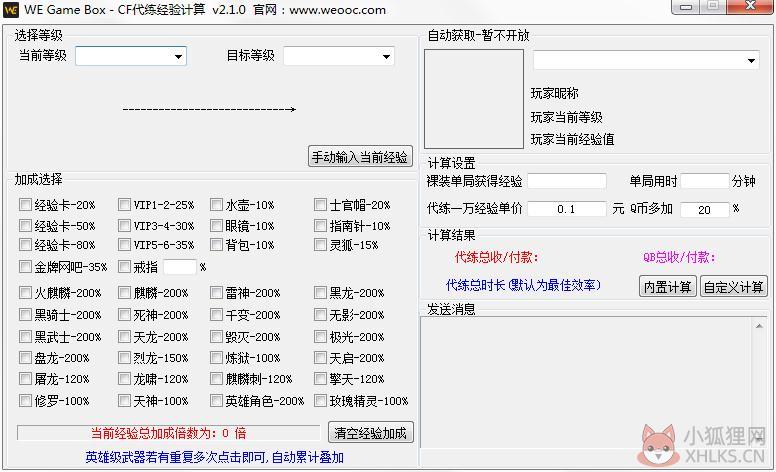The image size is (776, 472).
Task: Enable the 玫瑰精灵-100% checkbox
Action: (x=320, y=400)
